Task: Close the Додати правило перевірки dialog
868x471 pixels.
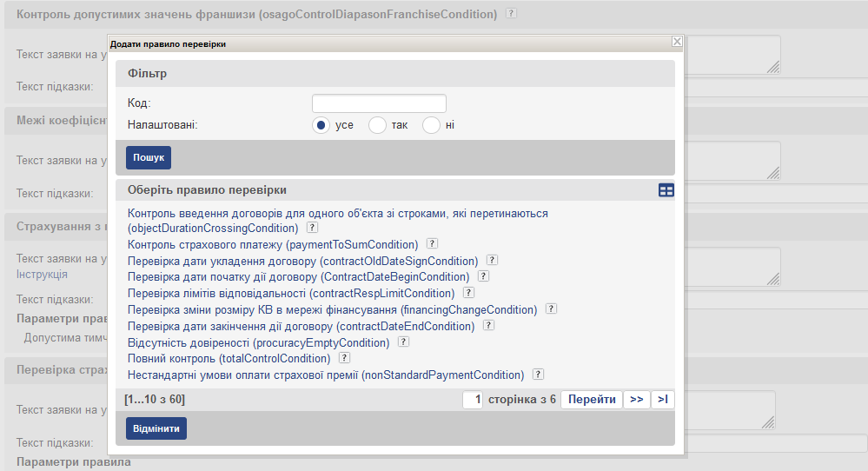Action: pos(677,42)
